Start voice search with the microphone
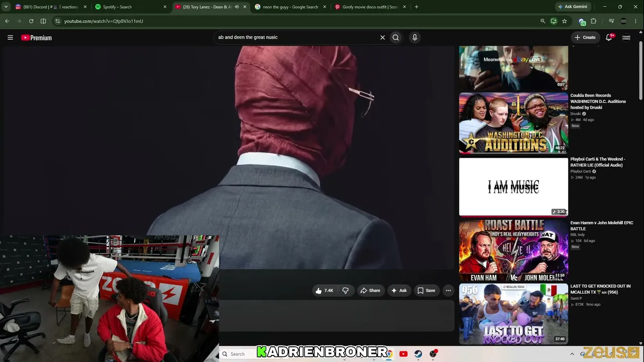 (x=415, y=37)
